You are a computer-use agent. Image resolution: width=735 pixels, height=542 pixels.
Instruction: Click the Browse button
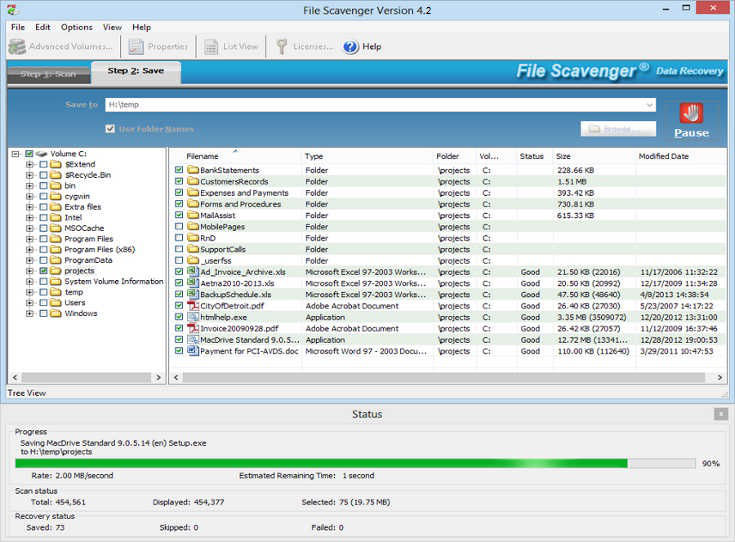618,129
